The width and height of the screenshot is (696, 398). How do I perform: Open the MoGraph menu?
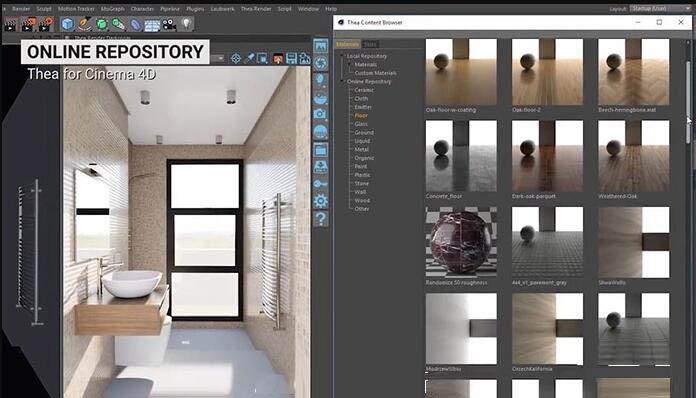point(112,8)
